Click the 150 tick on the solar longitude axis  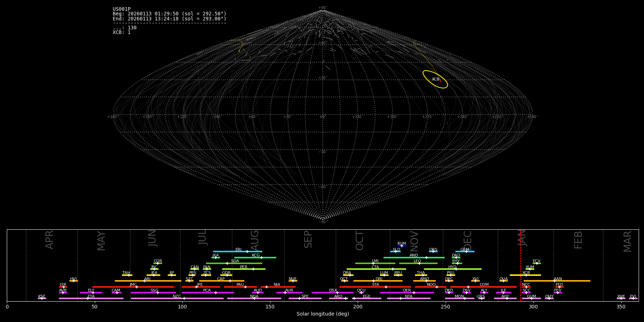(x=270, y=307)
